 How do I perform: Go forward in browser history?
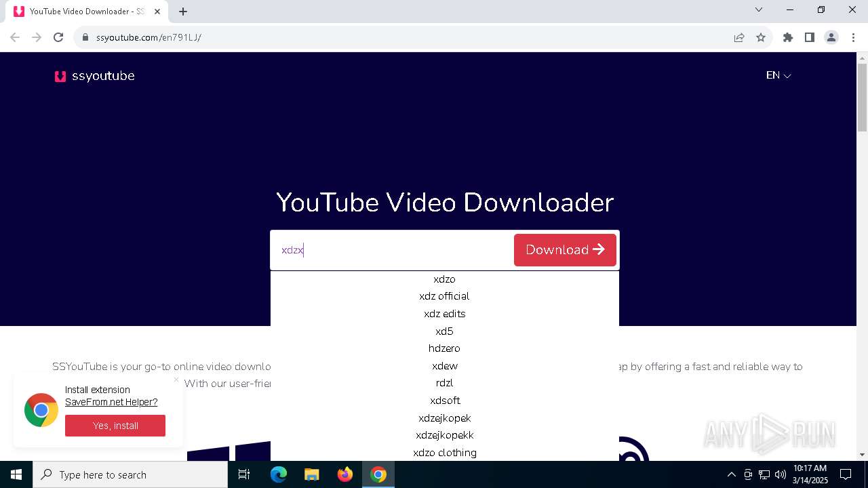[37, 37]
